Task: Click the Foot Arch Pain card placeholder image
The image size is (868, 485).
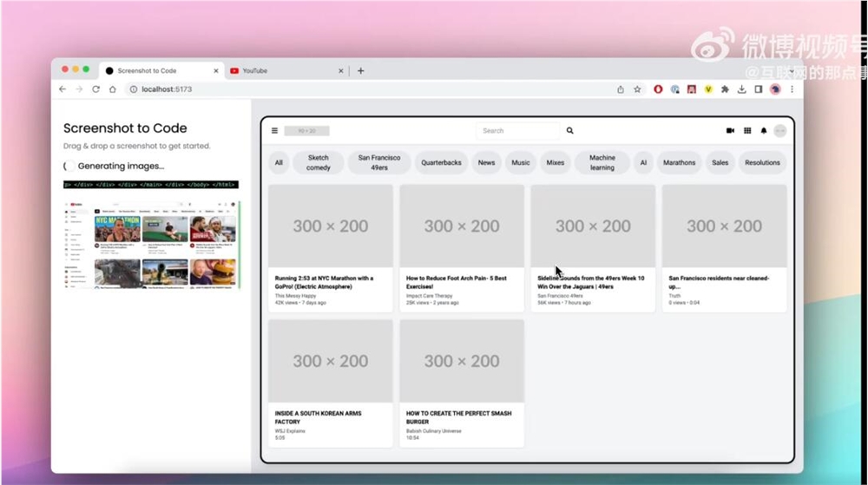Action: tap(462, 226)
